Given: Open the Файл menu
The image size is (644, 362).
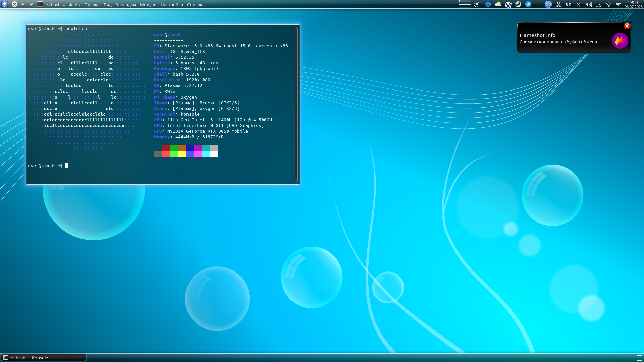Looking at the screenshot, I should point(74,5).
